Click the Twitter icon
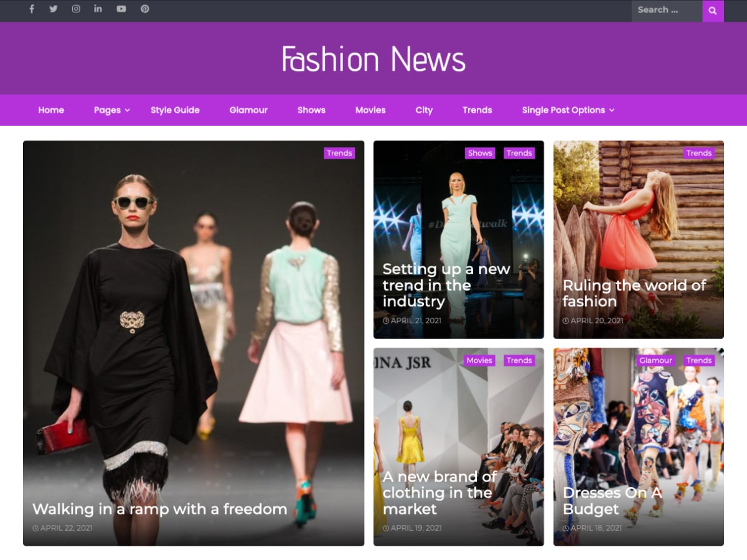This screenshot has height=560, width=747. coord(53,9)
